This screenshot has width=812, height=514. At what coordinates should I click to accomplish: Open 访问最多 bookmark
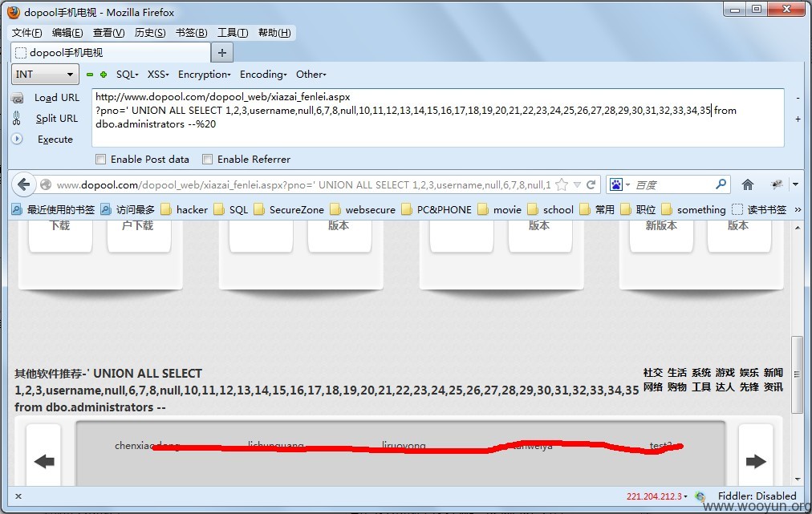pyautogui.click(x=128, y=209)
